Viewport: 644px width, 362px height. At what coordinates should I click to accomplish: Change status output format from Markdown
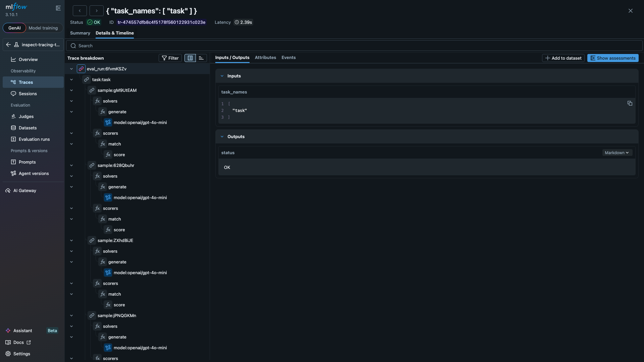tap(617, 153)
